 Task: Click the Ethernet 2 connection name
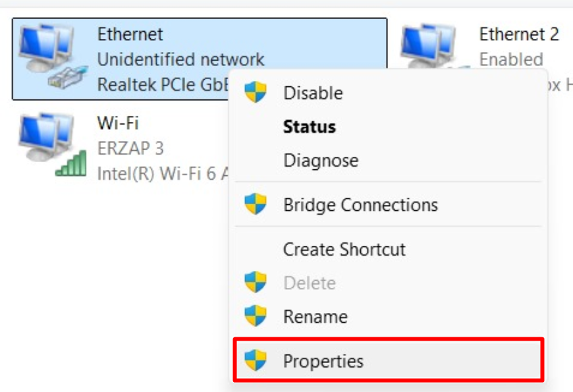pyautogui.click(x=519, y=34)
